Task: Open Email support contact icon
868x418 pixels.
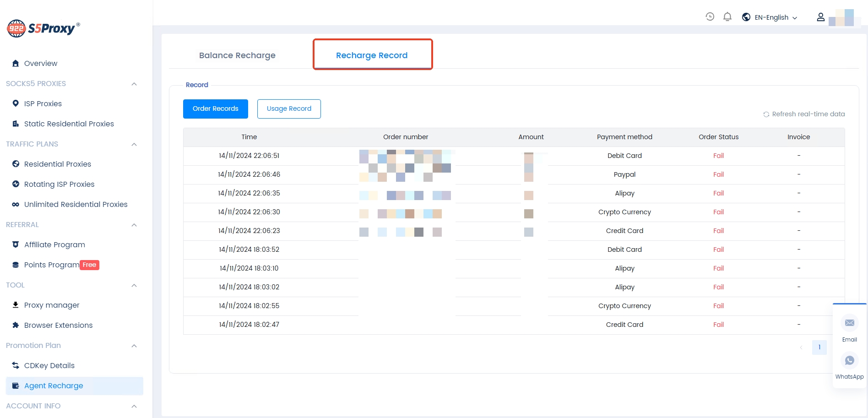Action: click(x=849, y=323)
